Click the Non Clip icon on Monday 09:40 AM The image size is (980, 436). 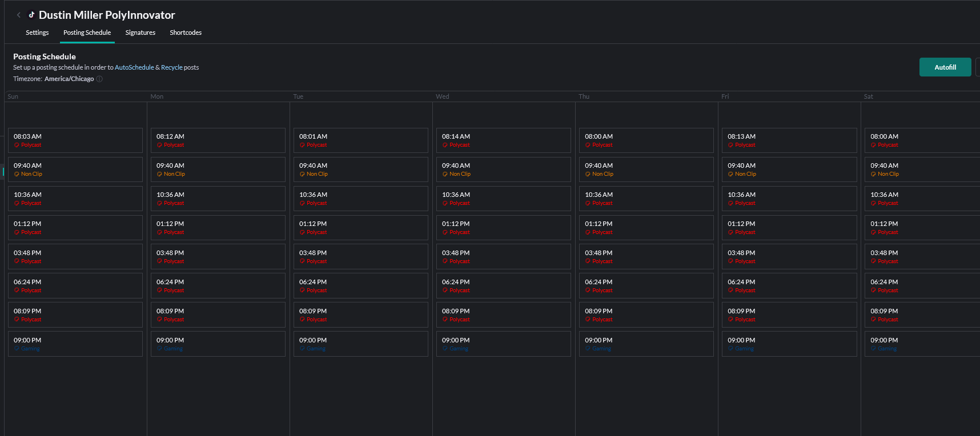(x=159, y=175)
